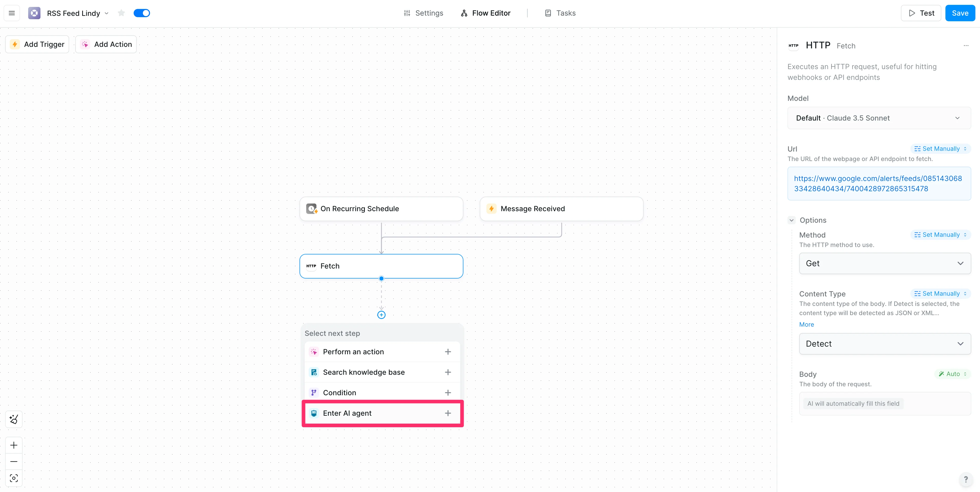Toggle the RSS Feed Lindy enabled switch
980x492 pixels.
click(142, 13)
